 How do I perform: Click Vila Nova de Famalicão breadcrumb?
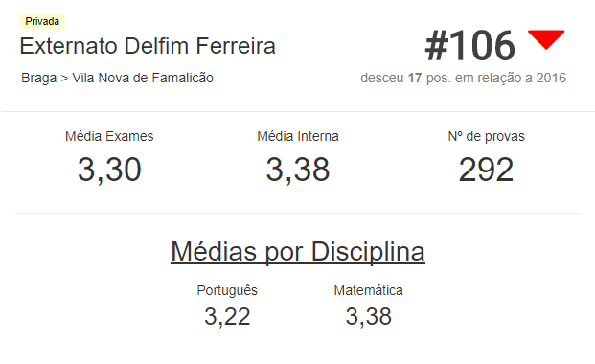point(143,78)
